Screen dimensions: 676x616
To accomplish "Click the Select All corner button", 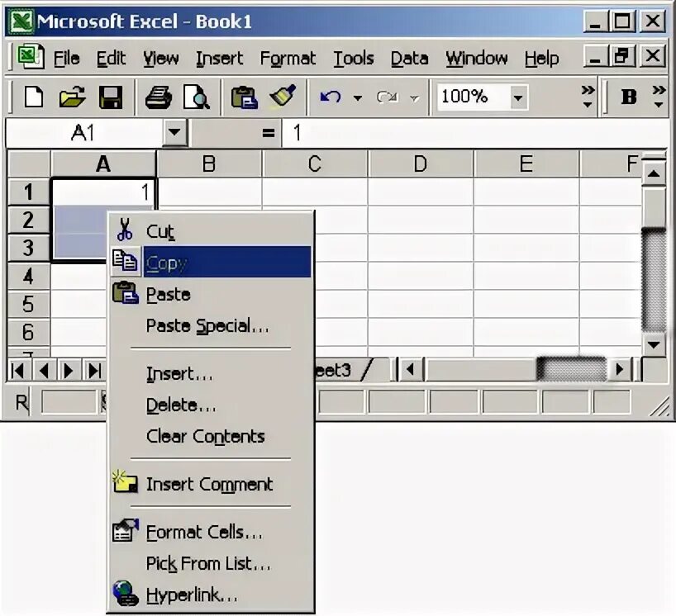I will coord(28,163).
